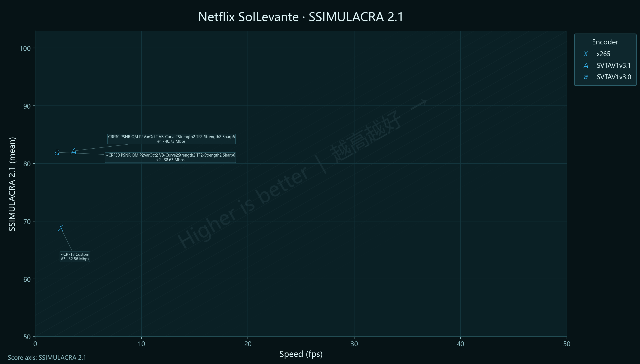Click the SVTAV1v3.0 'a' data point marker
The image size is (640, 364).
(x=57, y=152)
